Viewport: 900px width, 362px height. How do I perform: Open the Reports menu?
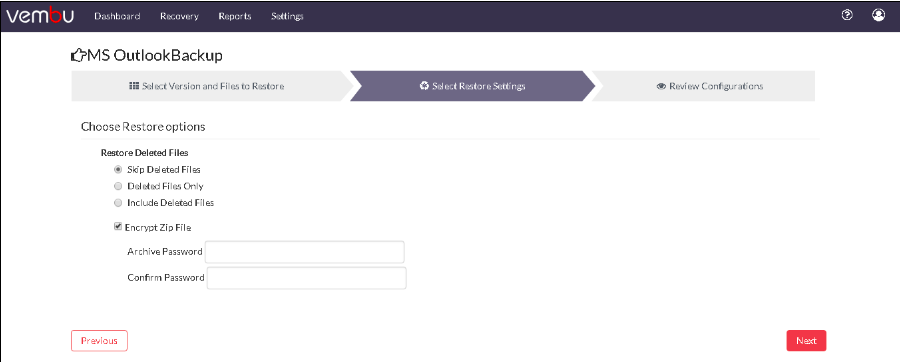pos(235,16)
